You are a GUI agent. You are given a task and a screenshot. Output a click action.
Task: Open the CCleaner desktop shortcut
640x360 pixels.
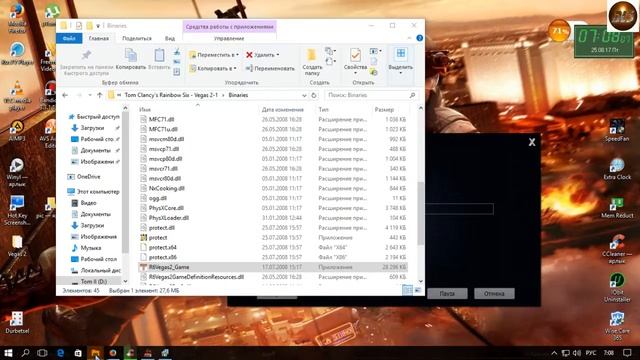(x=617, y=249)
